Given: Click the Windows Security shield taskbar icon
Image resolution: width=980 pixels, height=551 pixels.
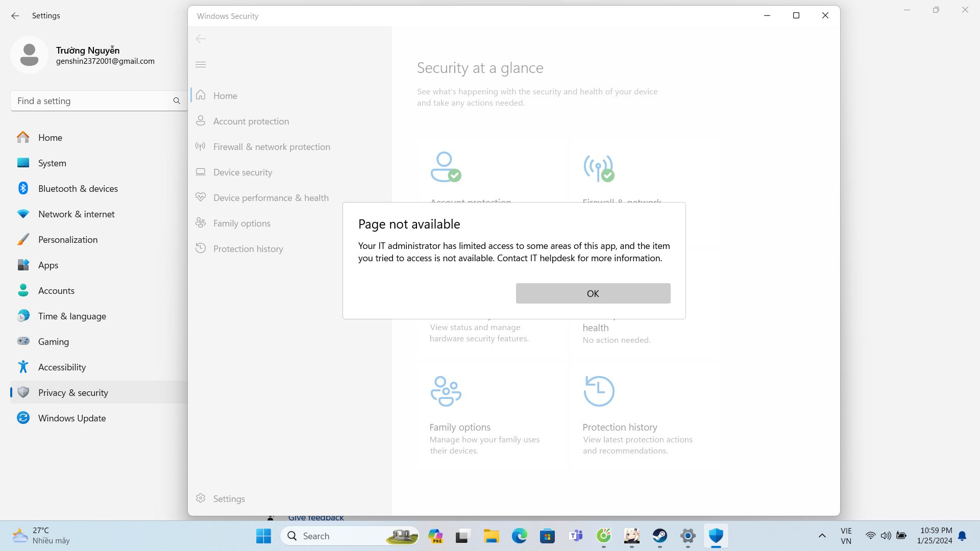Looking at the screenshot, I should click(716, 536).
